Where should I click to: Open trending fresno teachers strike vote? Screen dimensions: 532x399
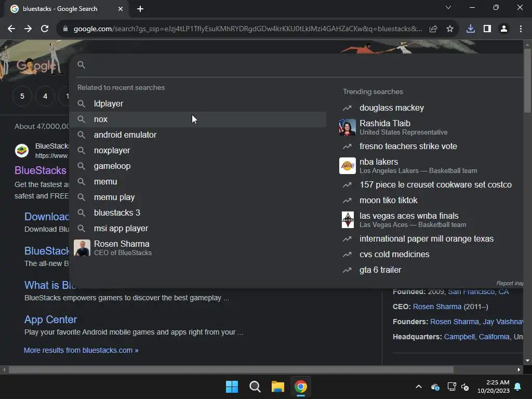click(x=429, y=146)
